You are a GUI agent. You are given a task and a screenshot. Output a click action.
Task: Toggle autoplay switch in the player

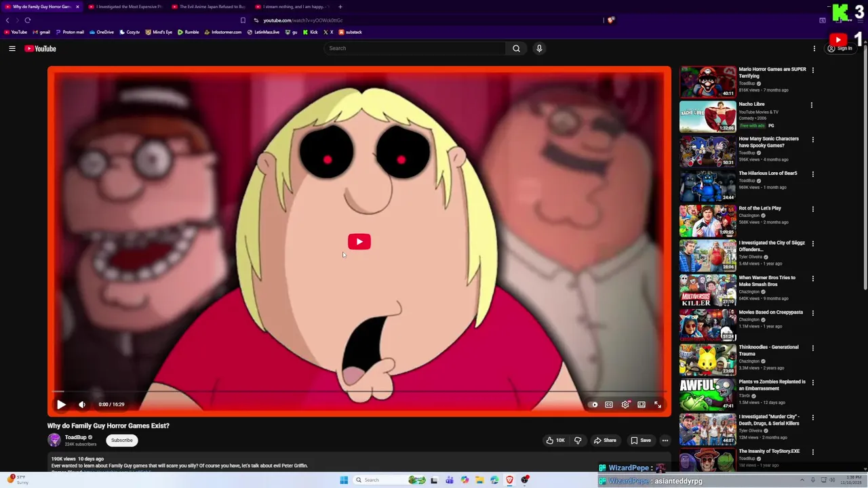pyautogui.click(x=594, y=405)
